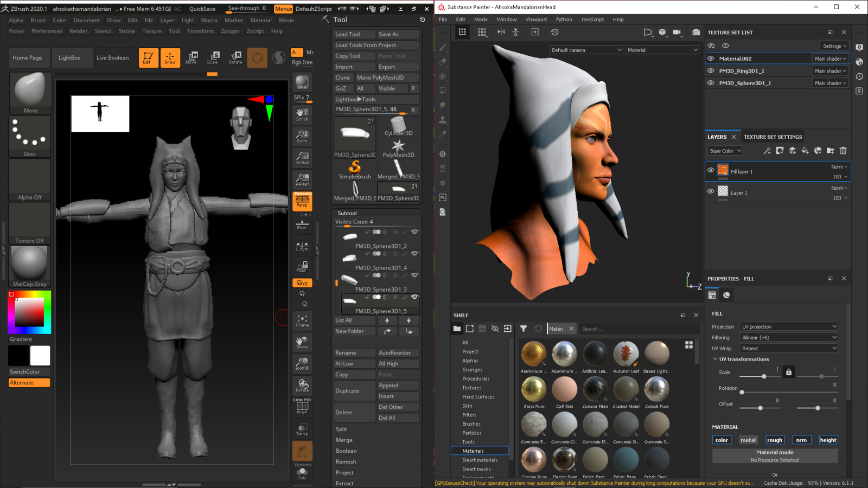This screenshot has width=868, height=488.
Task: Activate ZBrush Draw mode button
Action: pos(170,57)
